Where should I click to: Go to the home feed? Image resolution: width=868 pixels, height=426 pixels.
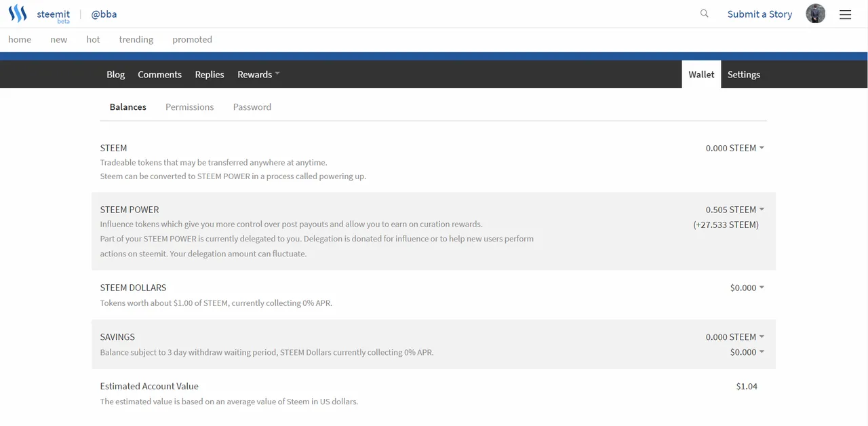[20, 39]
